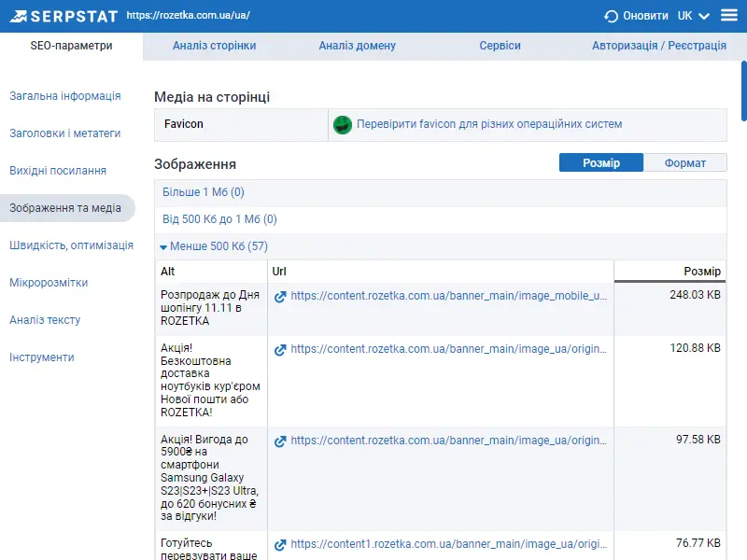This screenshot has width=747, height=560.
Task: Go to Аналіз тексту section
Action: pyautogui.click(x=45, y=320)
